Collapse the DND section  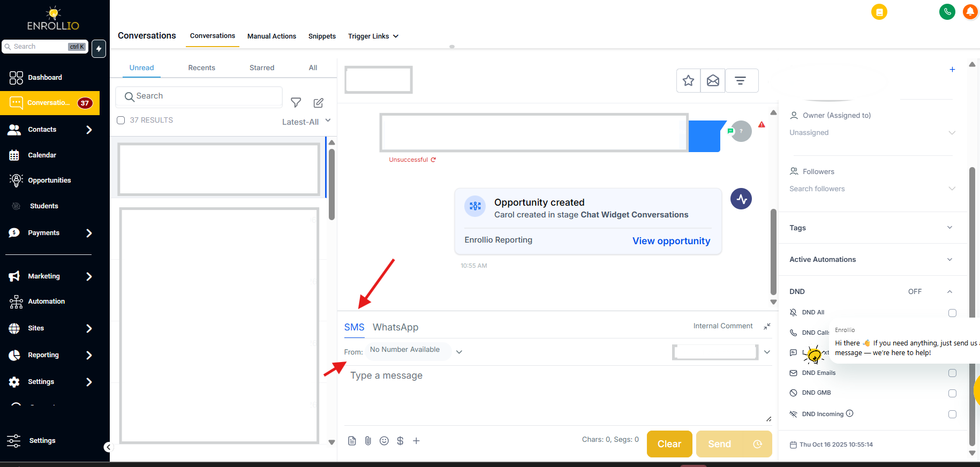click(949, 292)
